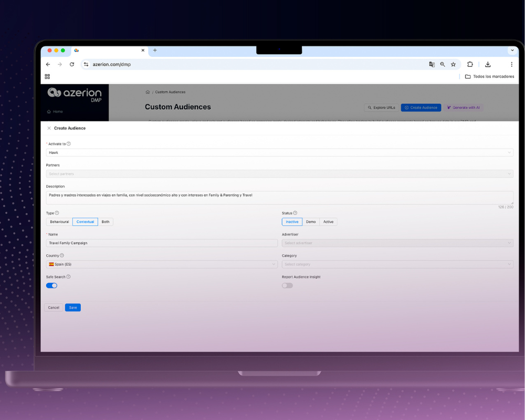Disable the Safe Search toggle
This screenshot has width=525, height=420.
[51, 285]
